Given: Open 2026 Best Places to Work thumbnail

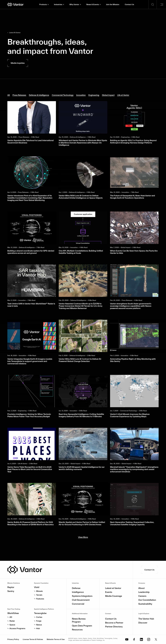Looking at the screenshot, I should click(x=32, y=444).
